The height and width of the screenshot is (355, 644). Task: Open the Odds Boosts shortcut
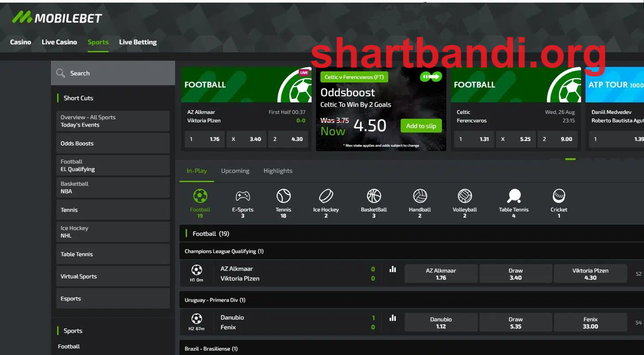(113, 143)
